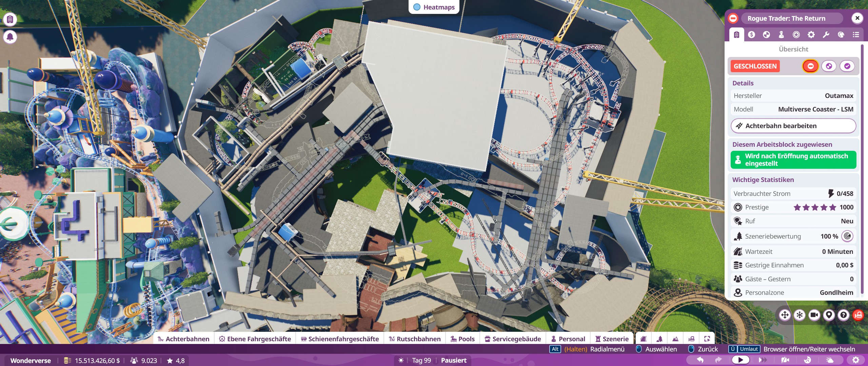Screen dimensions: 868x366
Task: Open the color palette customization tab
Action: pyautogui.click(x=841, y=35)
